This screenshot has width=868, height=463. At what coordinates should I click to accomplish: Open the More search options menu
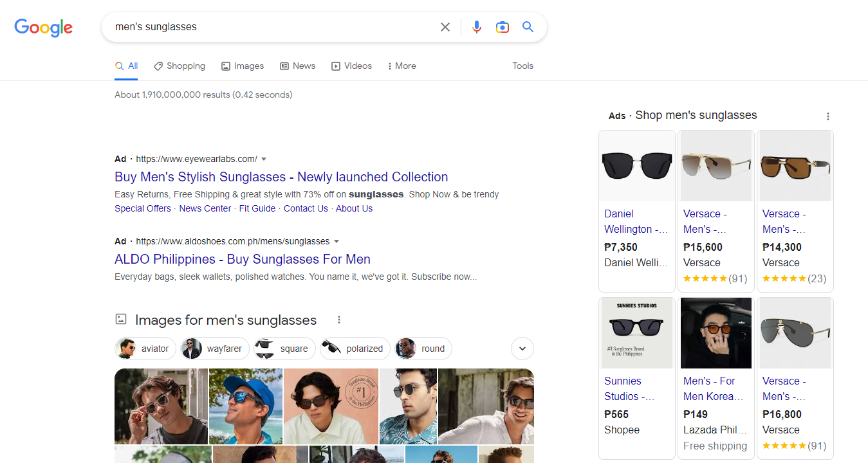tap(401, 66)
